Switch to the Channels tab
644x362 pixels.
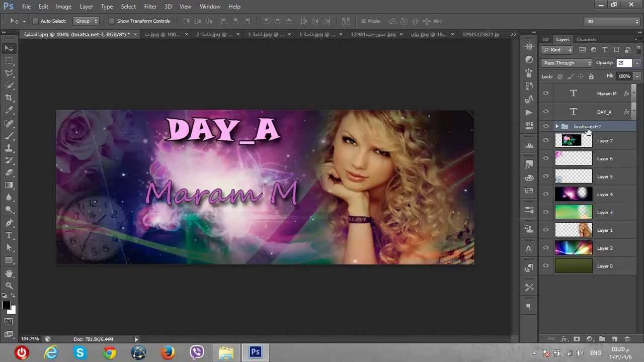(586, 39)
